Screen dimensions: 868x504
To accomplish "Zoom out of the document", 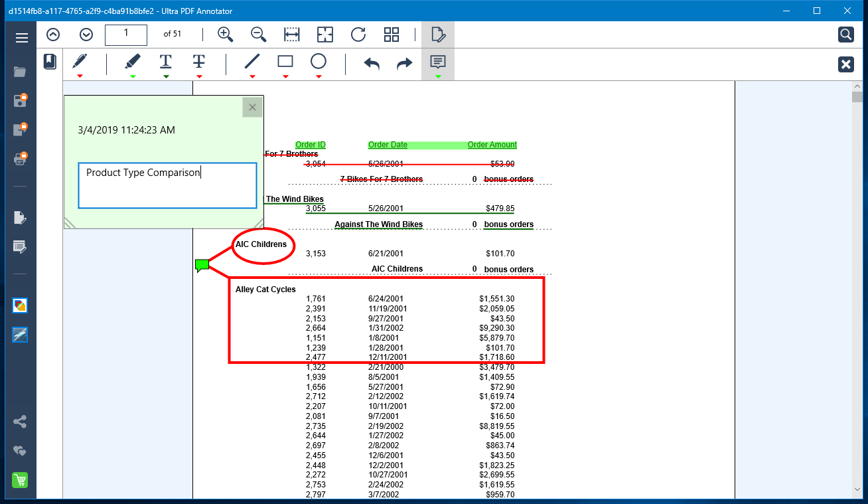I will tap(259, 35).
